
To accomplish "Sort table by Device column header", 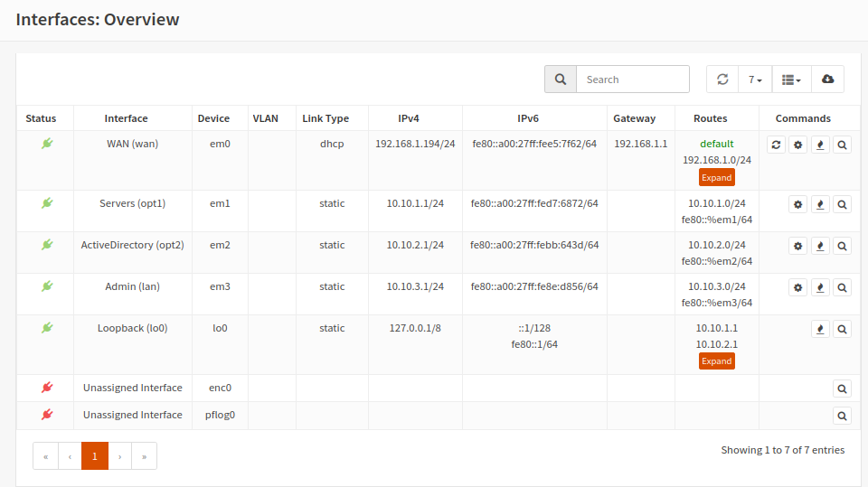I will [213, 118].
